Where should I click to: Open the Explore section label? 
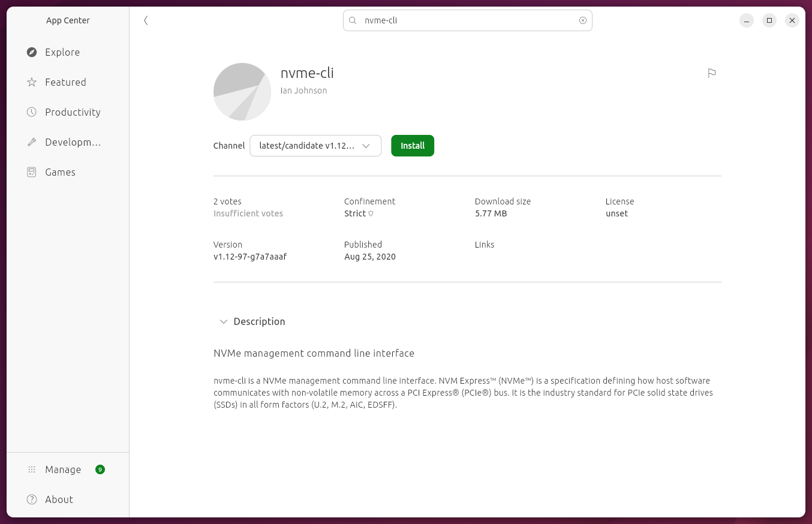click(x=62, y=52)
